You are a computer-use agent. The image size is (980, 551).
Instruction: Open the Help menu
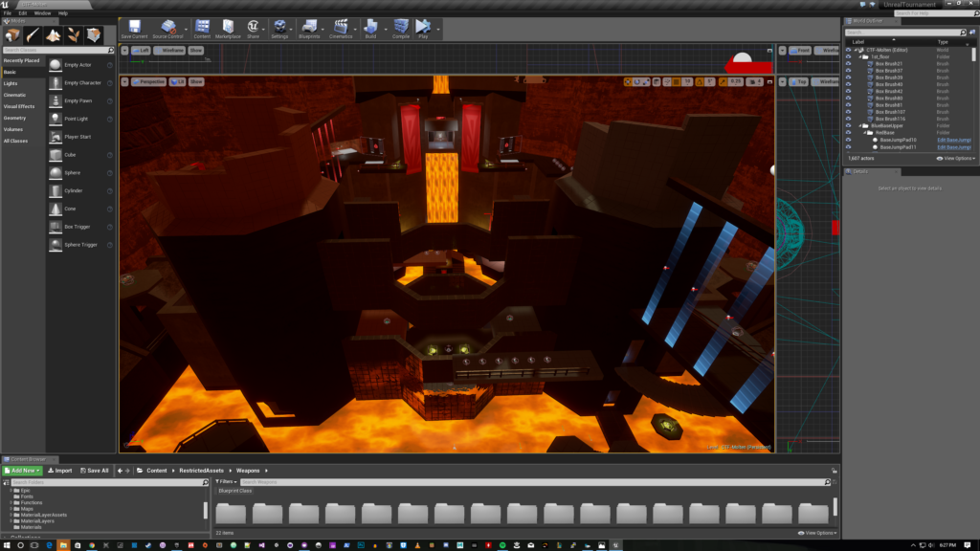(x=62, y=13)
